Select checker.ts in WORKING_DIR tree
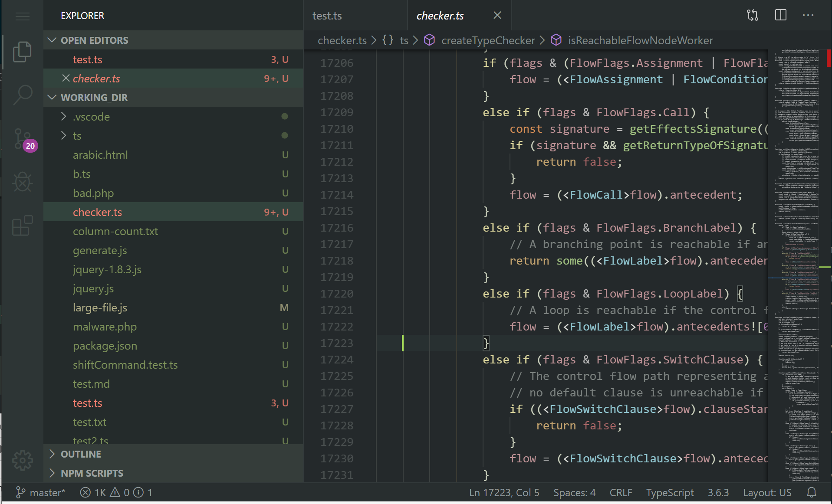 [173, 212]
